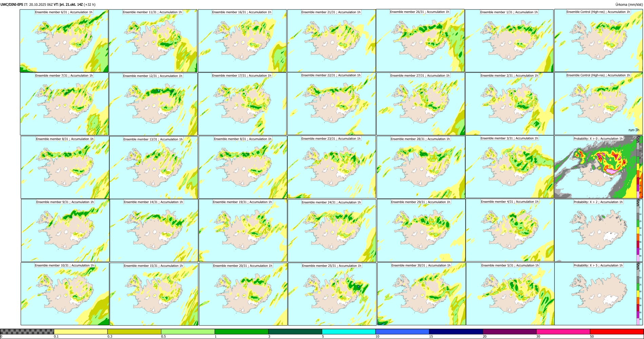Select the Ensemble member 4/31 map
The image size is (644, 339).
click(510, 230)
